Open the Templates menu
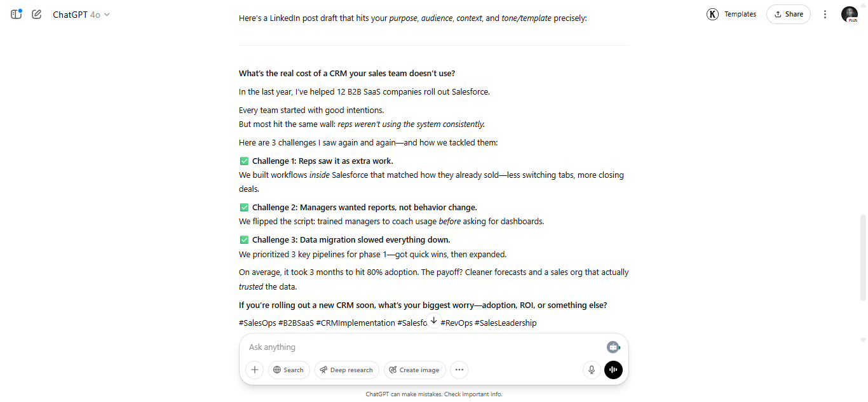This screenshot has width=868, height=402. pos(740,14)
